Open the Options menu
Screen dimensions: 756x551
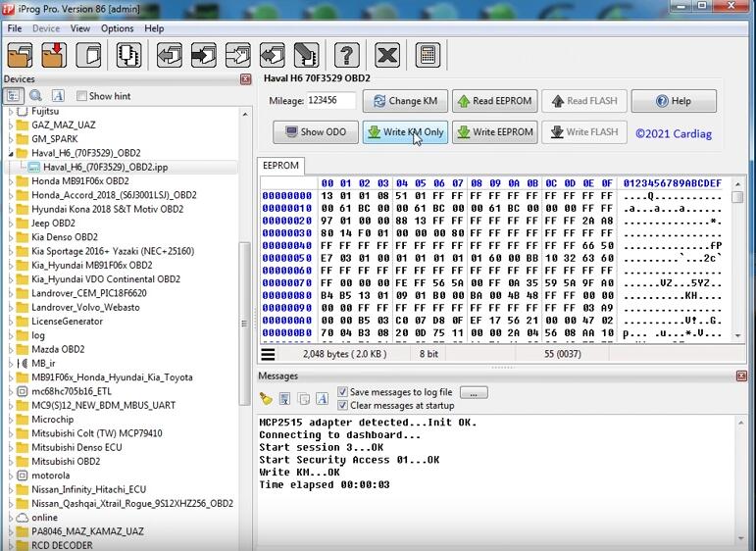pyautogui.click(x=117, y=28)
